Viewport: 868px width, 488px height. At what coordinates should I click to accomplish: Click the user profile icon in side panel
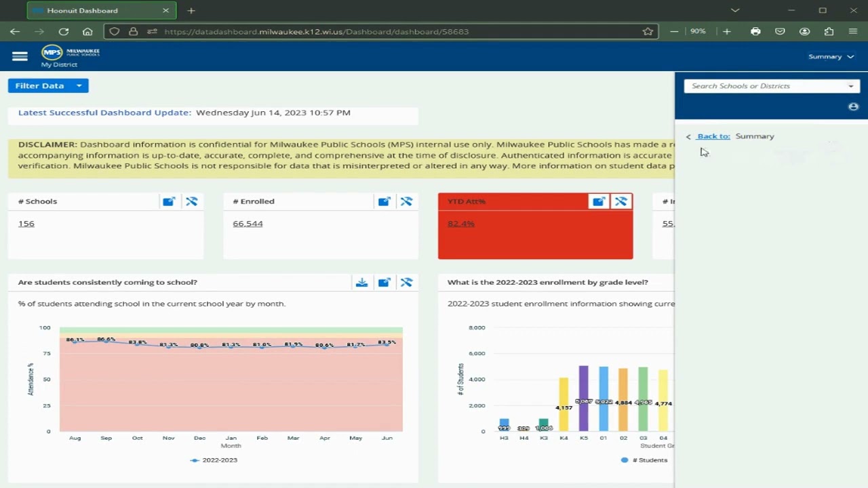853,106
